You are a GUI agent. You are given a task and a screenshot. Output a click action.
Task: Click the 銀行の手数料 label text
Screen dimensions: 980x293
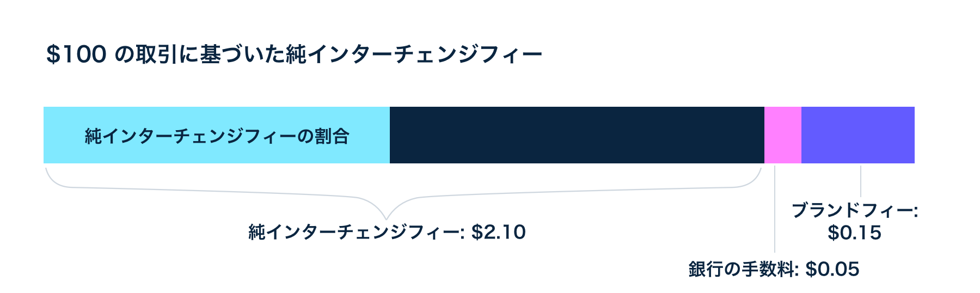click(x=743, y=269)
